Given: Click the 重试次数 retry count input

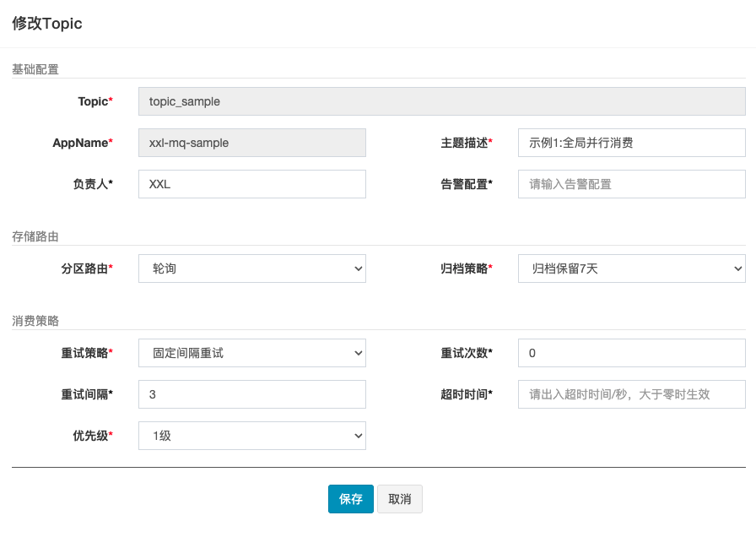Looking at the screenshot, I should tap(631, 353).
